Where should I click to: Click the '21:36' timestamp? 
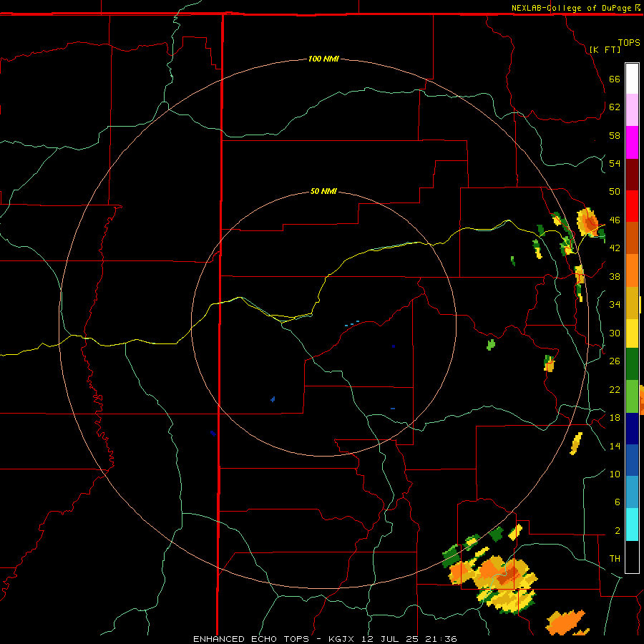coord(441,639)
